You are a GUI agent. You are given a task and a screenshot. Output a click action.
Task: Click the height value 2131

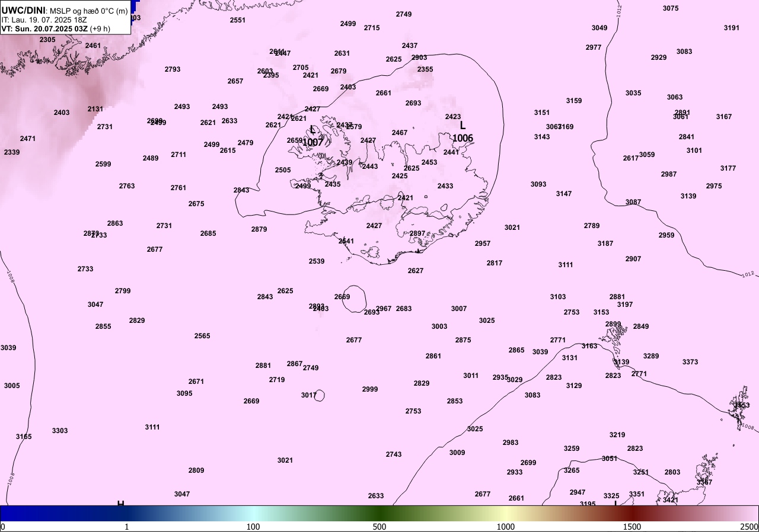[x=95, y=109]
